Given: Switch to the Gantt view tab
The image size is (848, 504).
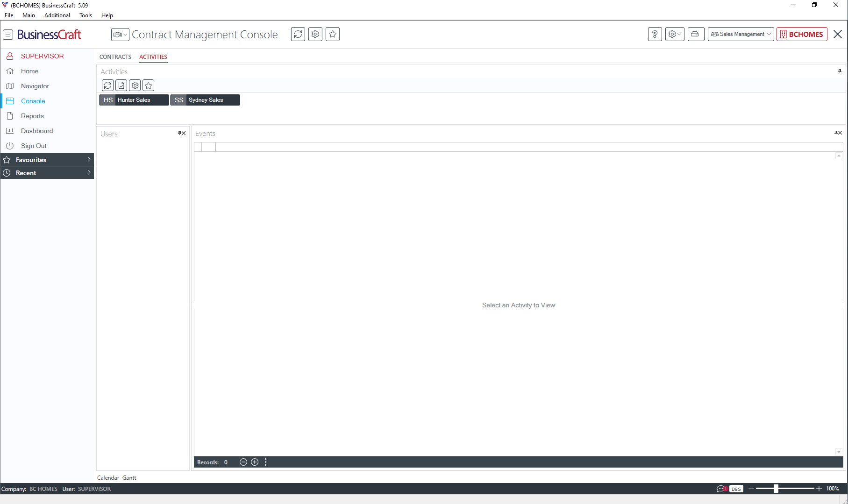Looking at the screenshot, I should 129,478.
